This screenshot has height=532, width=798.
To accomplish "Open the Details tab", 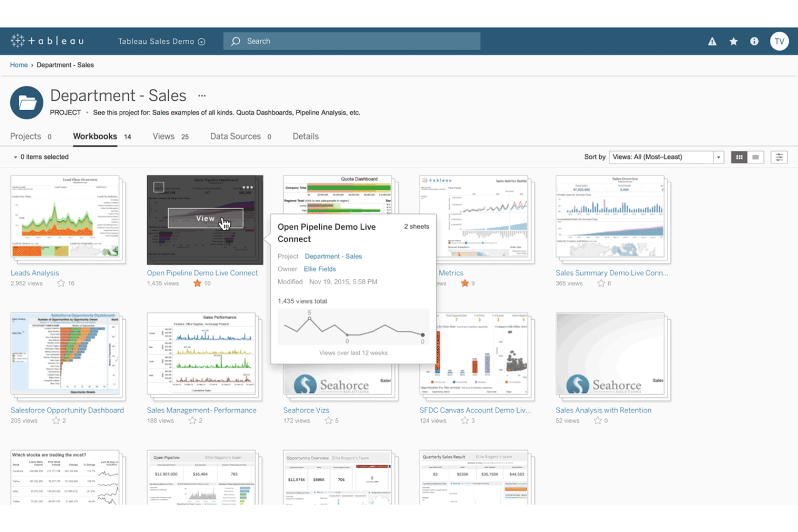I will 306,136.
